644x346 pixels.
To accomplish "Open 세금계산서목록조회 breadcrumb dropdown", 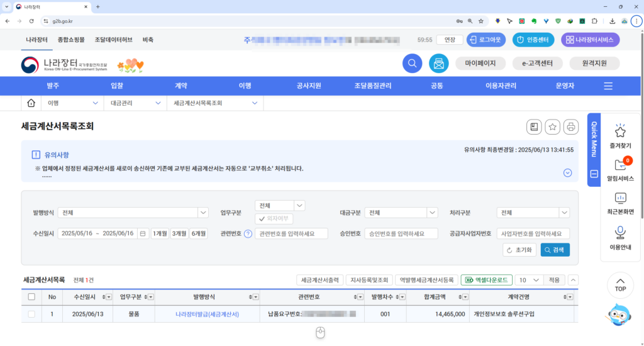I will 215,103.
